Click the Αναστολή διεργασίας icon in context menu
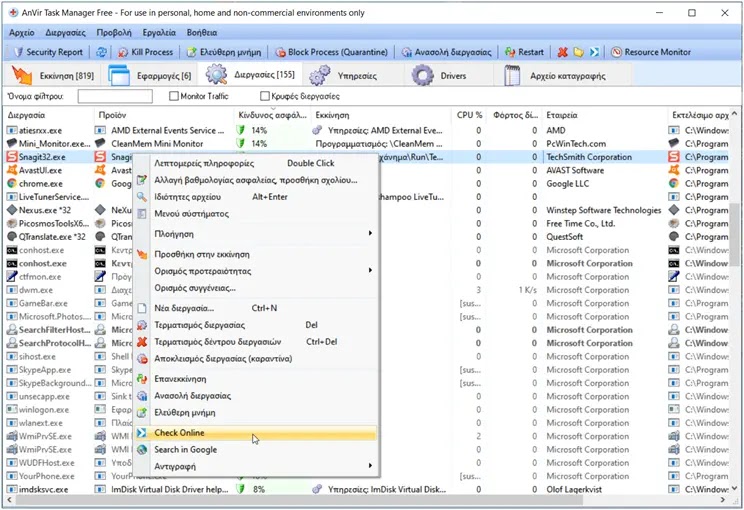 click(141, 396)
